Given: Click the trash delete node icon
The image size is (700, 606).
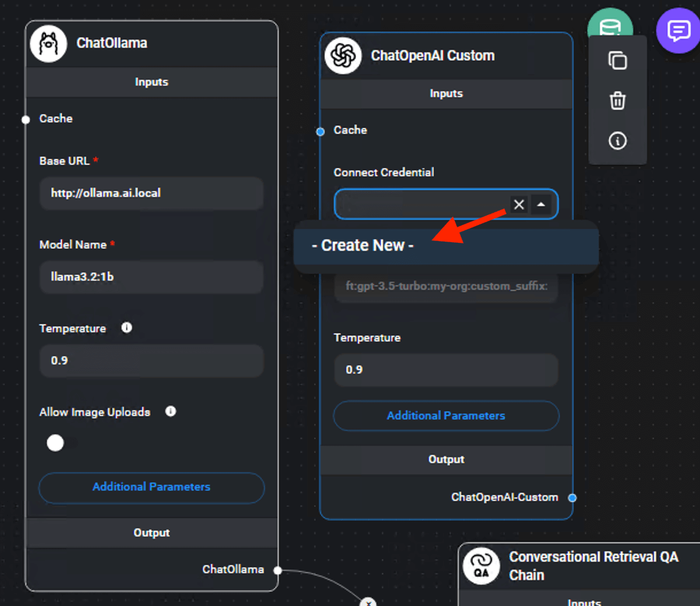Looking at the screenshot, I should [617, 101].
